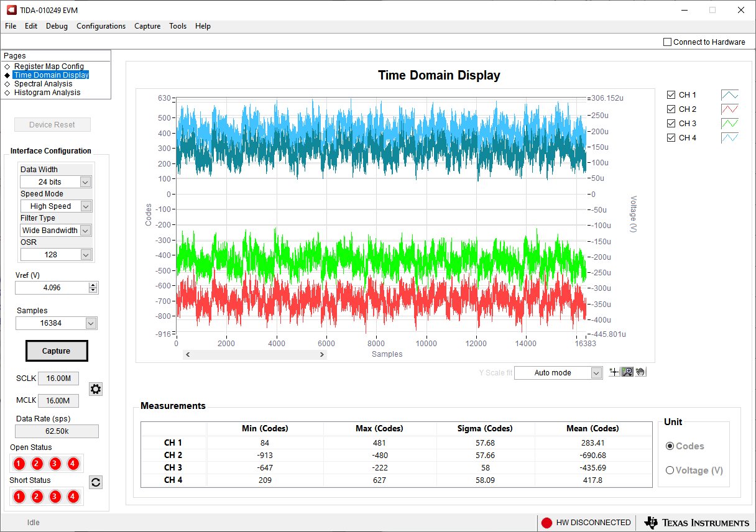This screenshot has width=756, height=532.
Task: Click Short Status indicator 4
Action: tap(73, 497)
